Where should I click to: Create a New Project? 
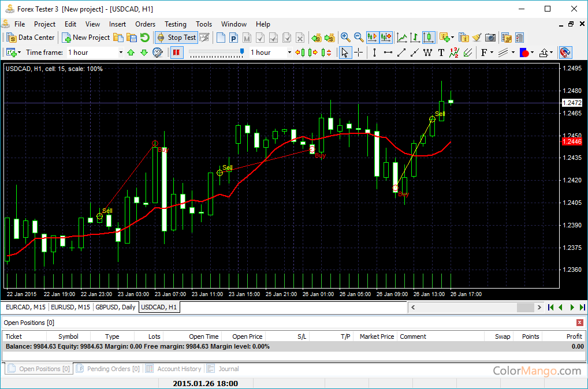pos(86,38)
